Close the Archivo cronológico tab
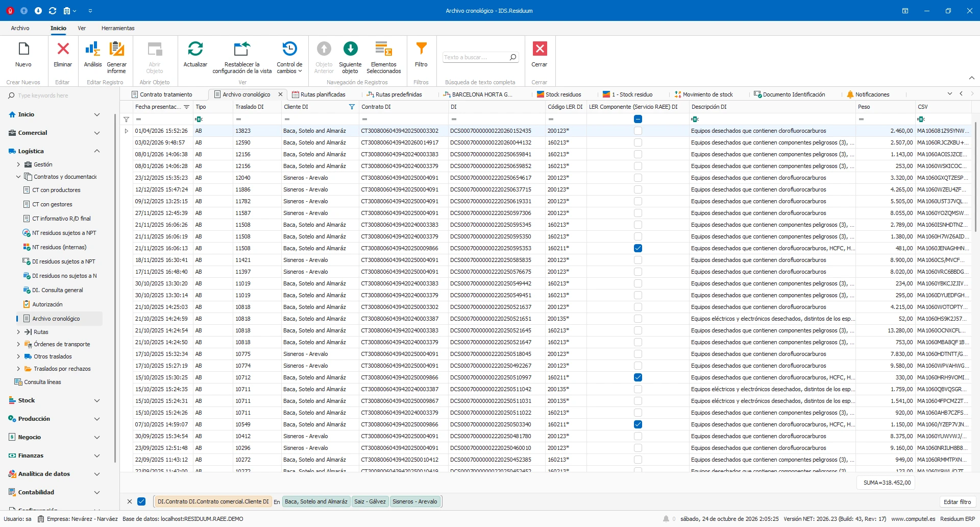Viewport: 980px width, 527px height. pos(280,94)
